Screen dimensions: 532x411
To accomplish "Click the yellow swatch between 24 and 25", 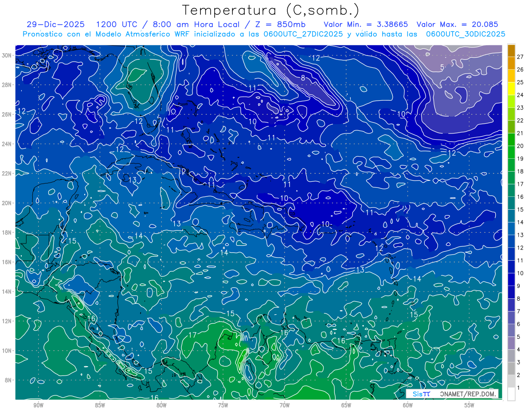I will [511, 89].
